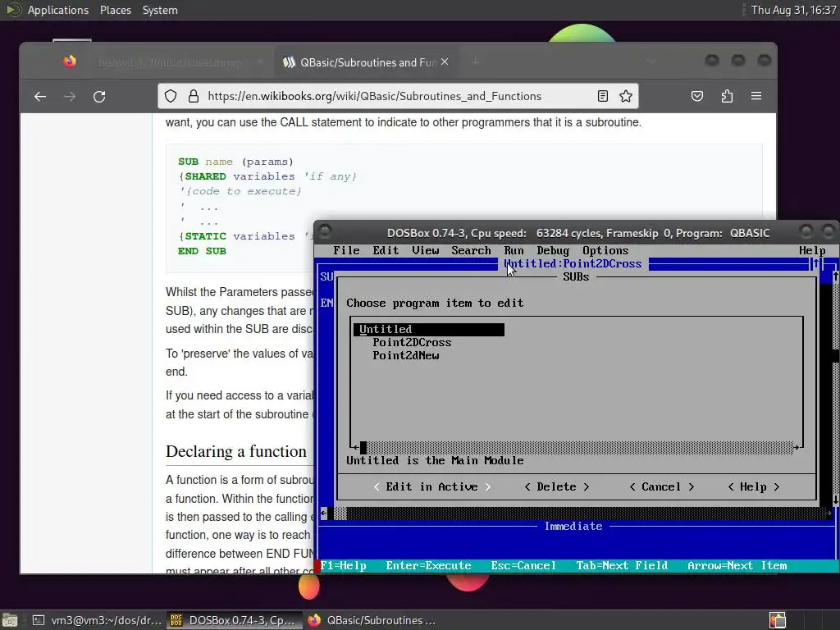The height and width of the screenshot is (630, 840).
Task: Click the SUBs list scrollbar left arrow
Action: (356, 447)
